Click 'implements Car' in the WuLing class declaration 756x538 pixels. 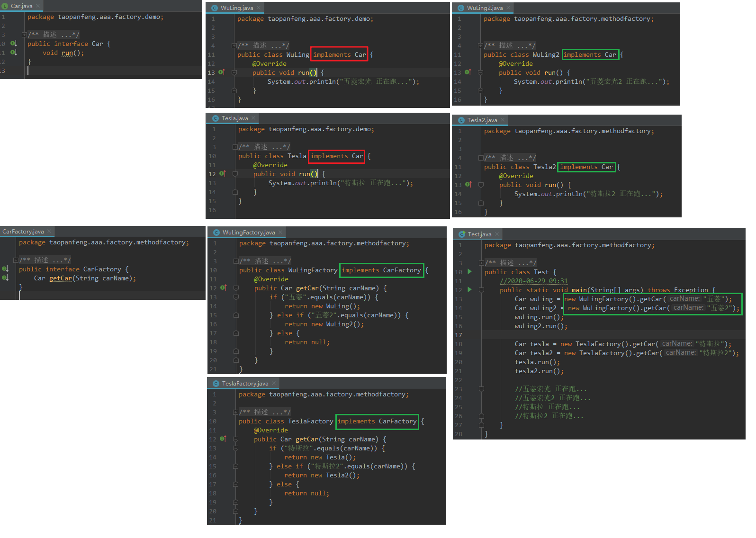pyautogui.click(x=340, y=55)
